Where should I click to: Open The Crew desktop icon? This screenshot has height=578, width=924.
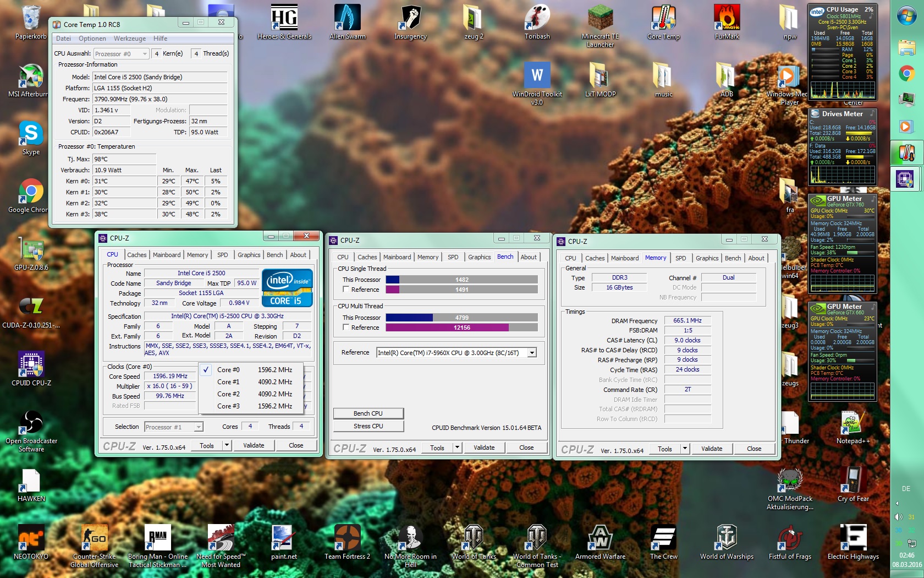coord(663,543)
